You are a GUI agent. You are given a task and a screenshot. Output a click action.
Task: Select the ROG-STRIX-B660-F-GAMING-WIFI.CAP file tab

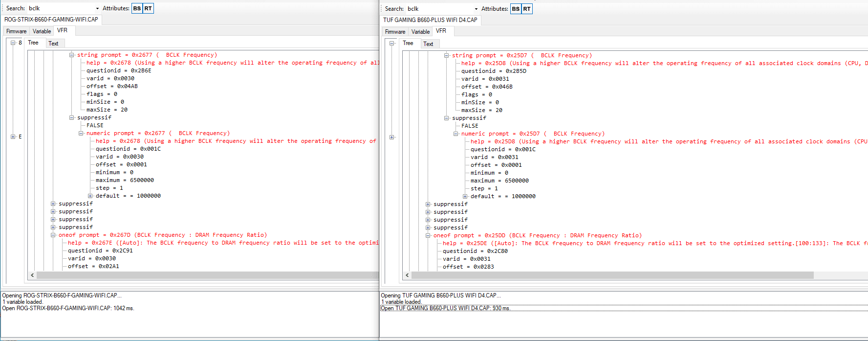tap(51, 20)
